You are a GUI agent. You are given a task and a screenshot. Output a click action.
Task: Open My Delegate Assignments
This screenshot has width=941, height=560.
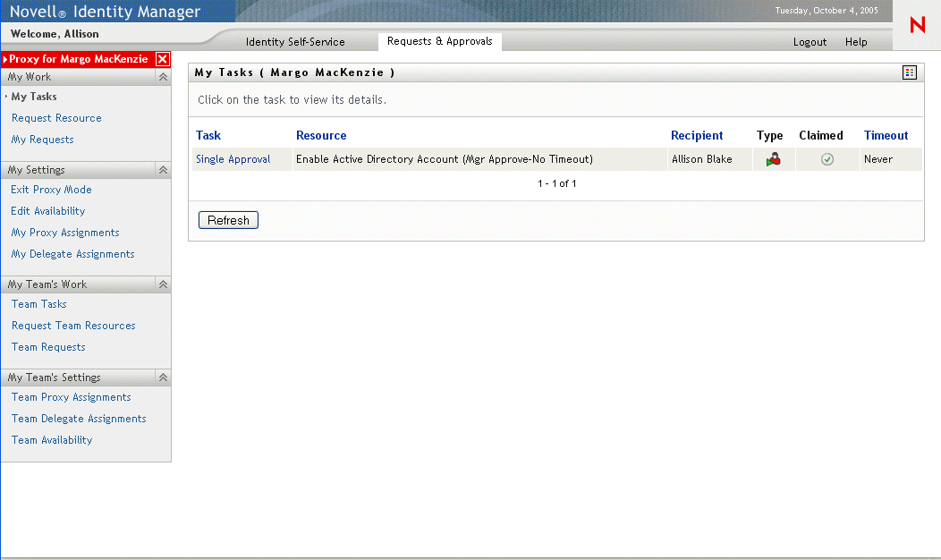tap(72, 254)
